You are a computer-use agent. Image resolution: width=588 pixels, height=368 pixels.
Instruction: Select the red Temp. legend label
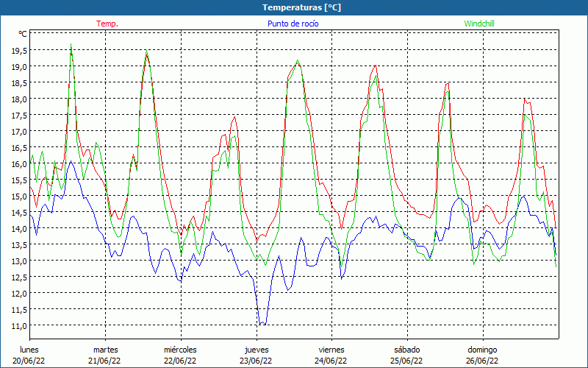tap(107, 24)
